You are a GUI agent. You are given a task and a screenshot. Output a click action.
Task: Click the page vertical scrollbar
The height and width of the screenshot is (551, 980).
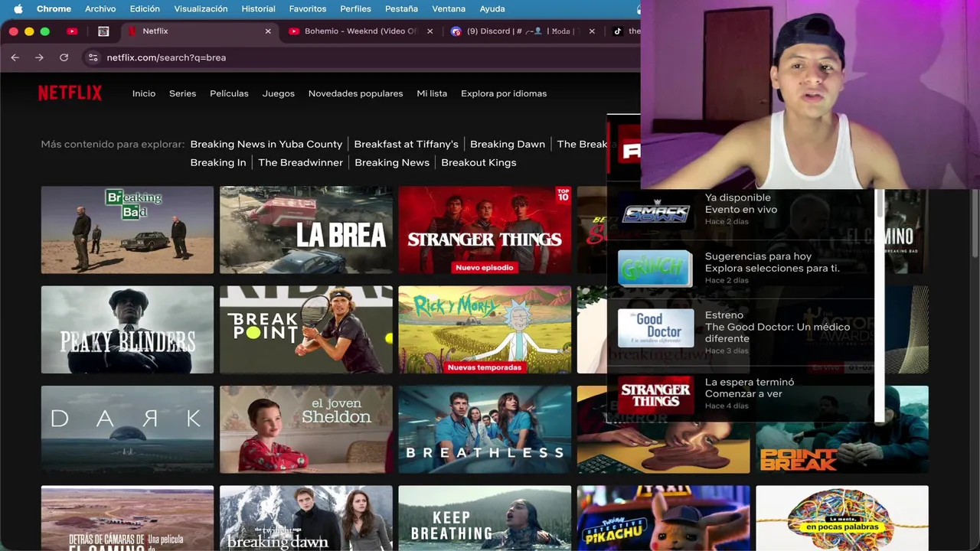pyautogui.click(x=975, y=222)
